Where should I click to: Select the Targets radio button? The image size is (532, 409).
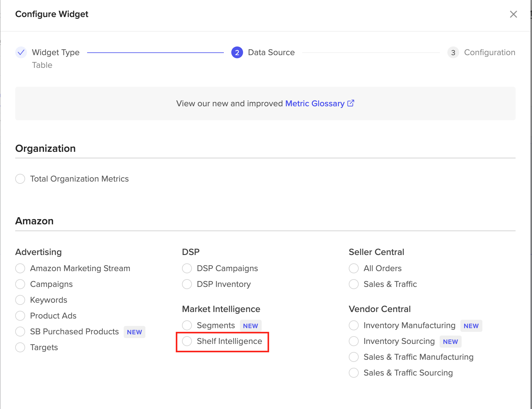(x=20, y=347)
